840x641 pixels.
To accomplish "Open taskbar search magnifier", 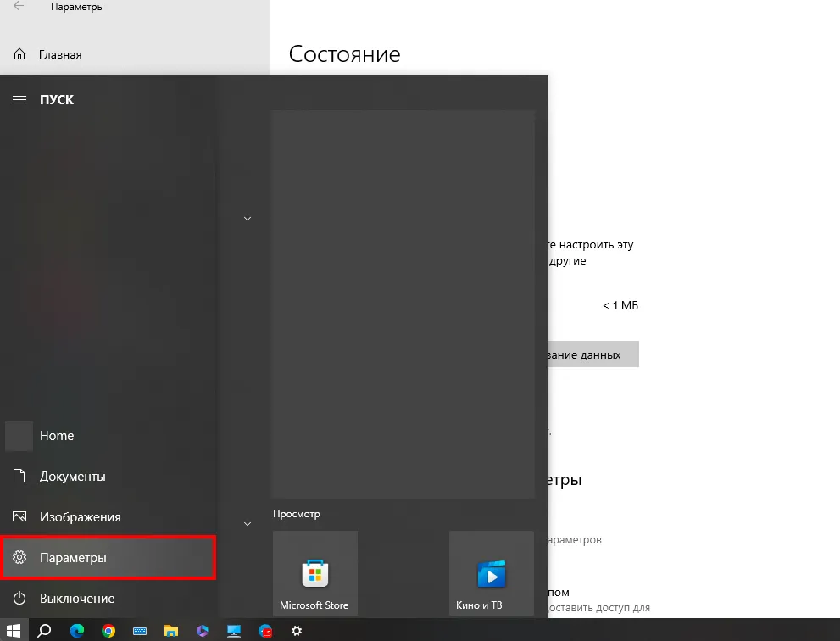I will coord(44,631).
